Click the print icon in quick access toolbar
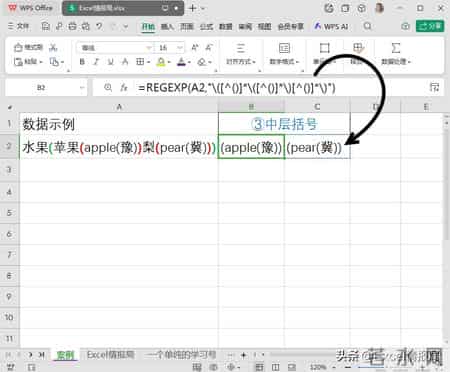Screen dimensions: 450x372 [x=72, y=26]
